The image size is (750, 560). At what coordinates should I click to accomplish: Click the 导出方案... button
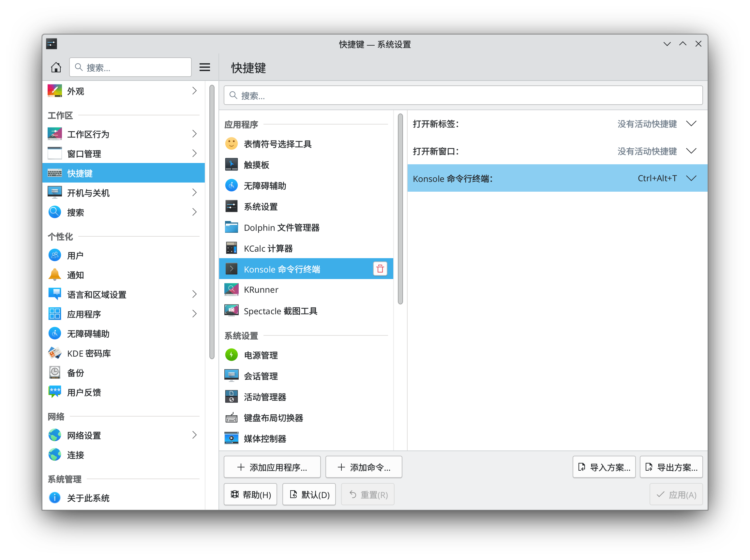click(671, 467)
